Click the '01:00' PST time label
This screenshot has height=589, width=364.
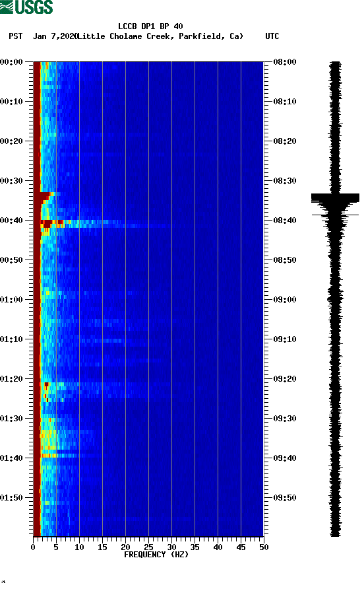point(11,300)
